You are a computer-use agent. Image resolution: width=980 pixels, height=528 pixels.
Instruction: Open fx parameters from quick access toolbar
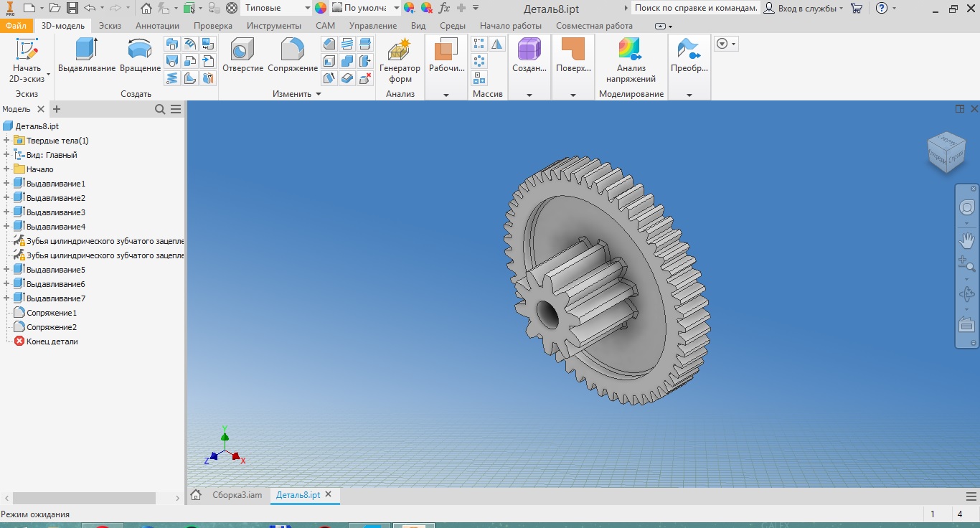point(444,8)
